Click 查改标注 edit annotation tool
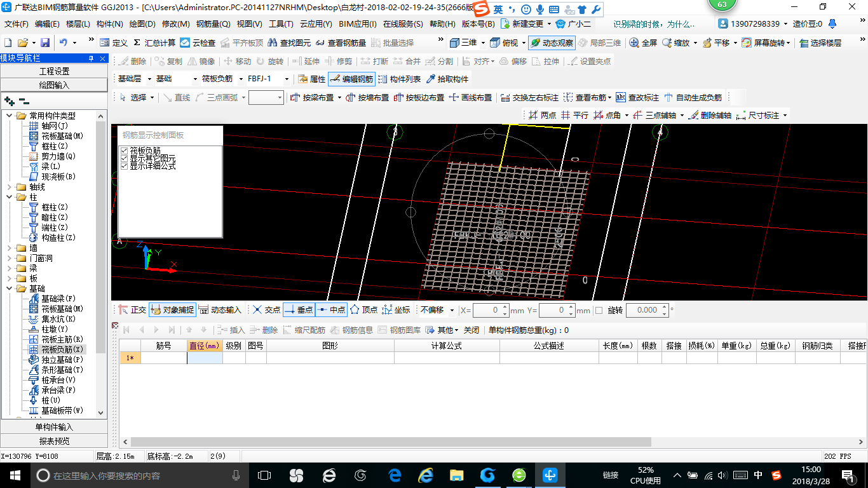This screenshot has width=868, height=488. coord(637,97)
